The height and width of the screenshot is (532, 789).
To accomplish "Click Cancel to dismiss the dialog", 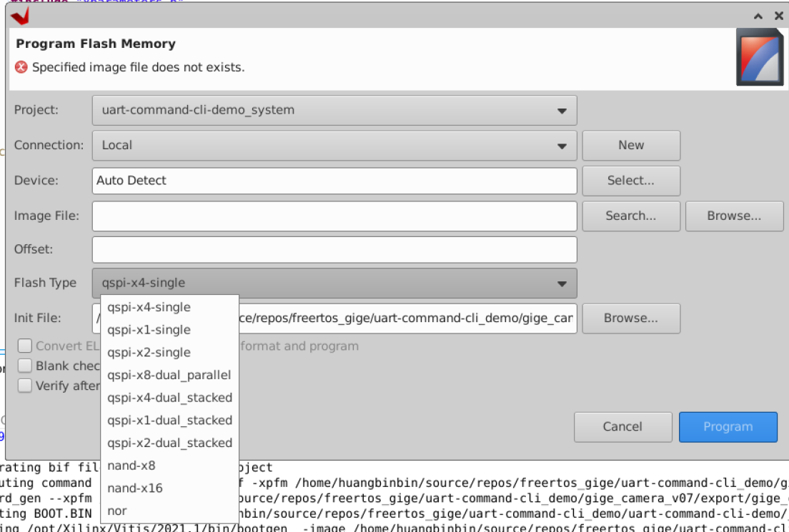I will coord(622,426).
